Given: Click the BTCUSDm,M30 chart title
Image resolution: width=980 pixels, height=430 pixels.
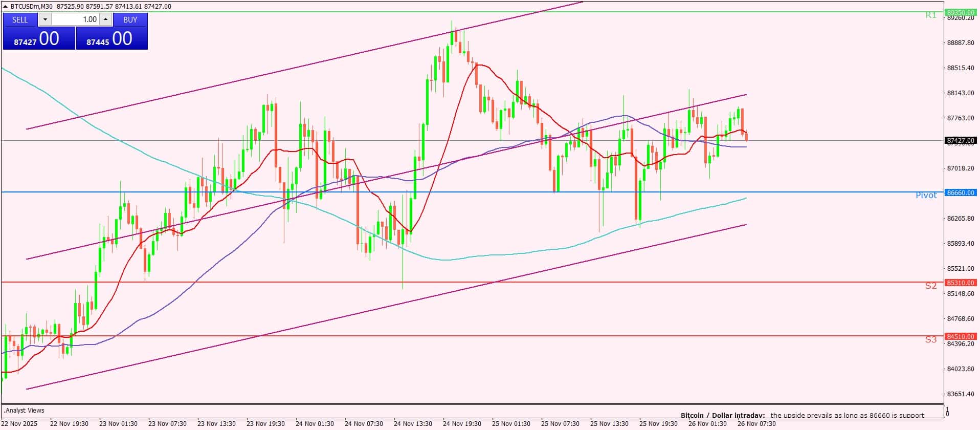Looking at the screenshot, I should (32, 7).
